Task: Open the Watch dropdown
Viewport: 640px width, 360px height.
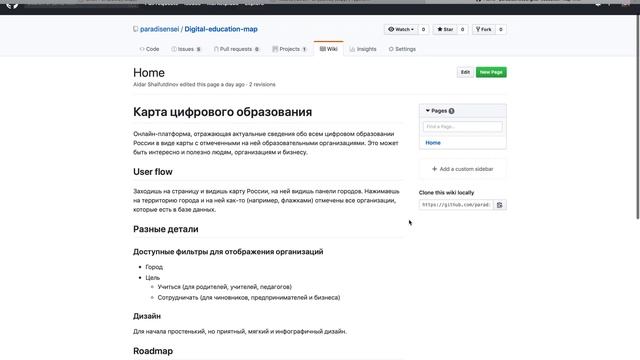Action: point(401,29)
